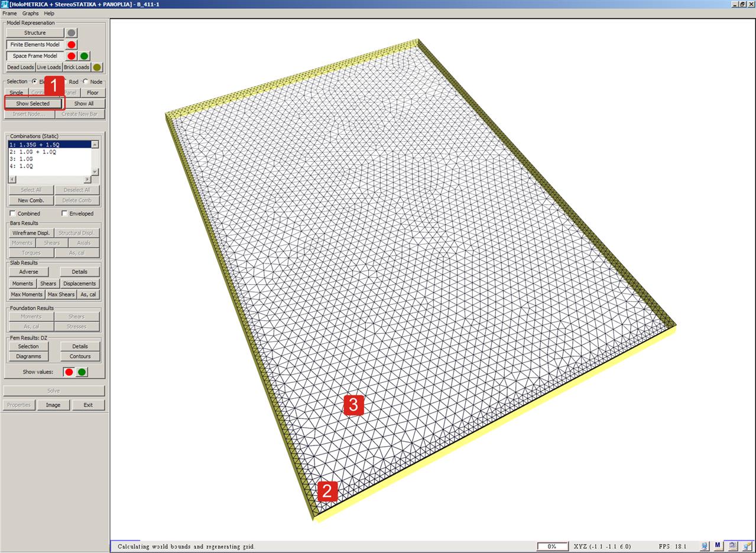The image size is (756, 553).
Task: Open the Frame menu
Action: 9,13
